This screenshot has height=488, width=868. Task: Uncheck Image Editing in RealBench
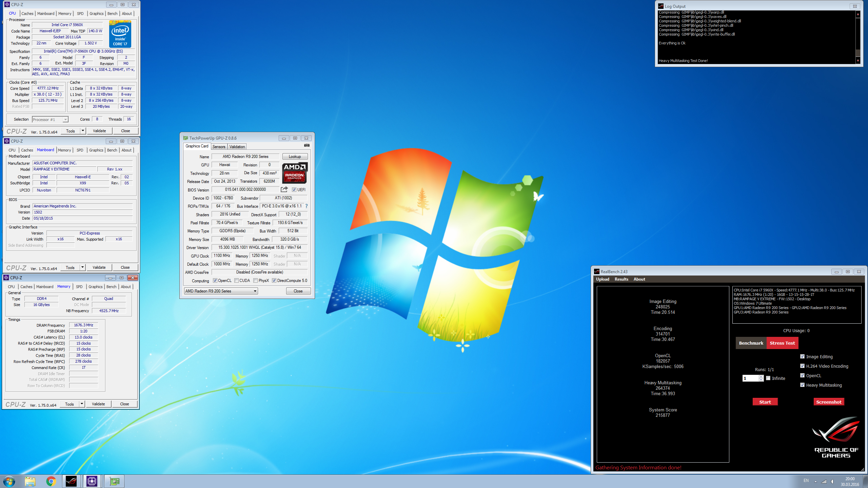tap(802, 357)
